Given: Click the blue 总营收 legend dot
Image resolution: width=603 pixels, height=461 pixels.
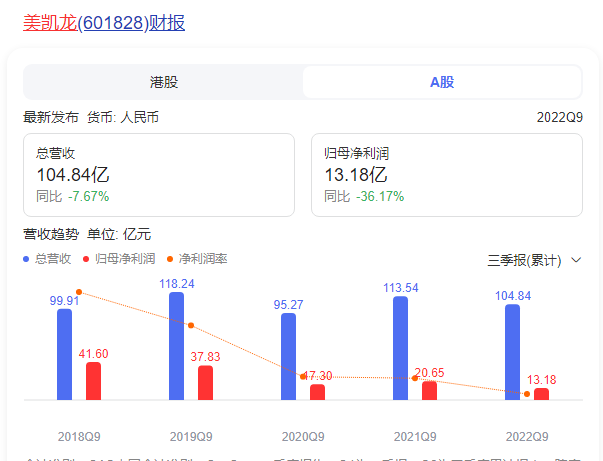Looking at the screenshot, I should click(x=27, y=259).
